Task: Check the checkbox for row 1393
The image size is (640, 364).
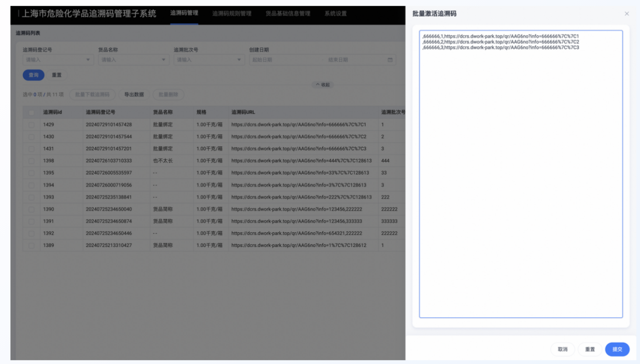Action: click(32, 197)
